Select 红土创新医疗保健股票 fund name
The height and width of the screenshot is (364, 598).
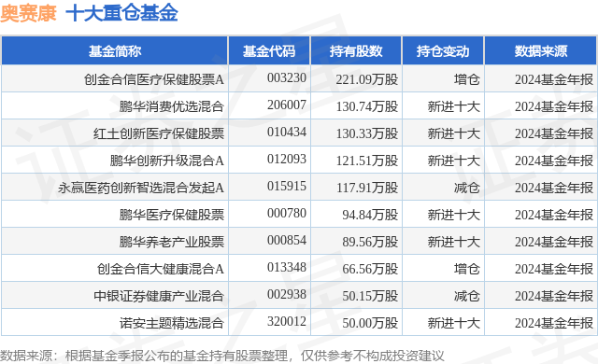[158, 133]
